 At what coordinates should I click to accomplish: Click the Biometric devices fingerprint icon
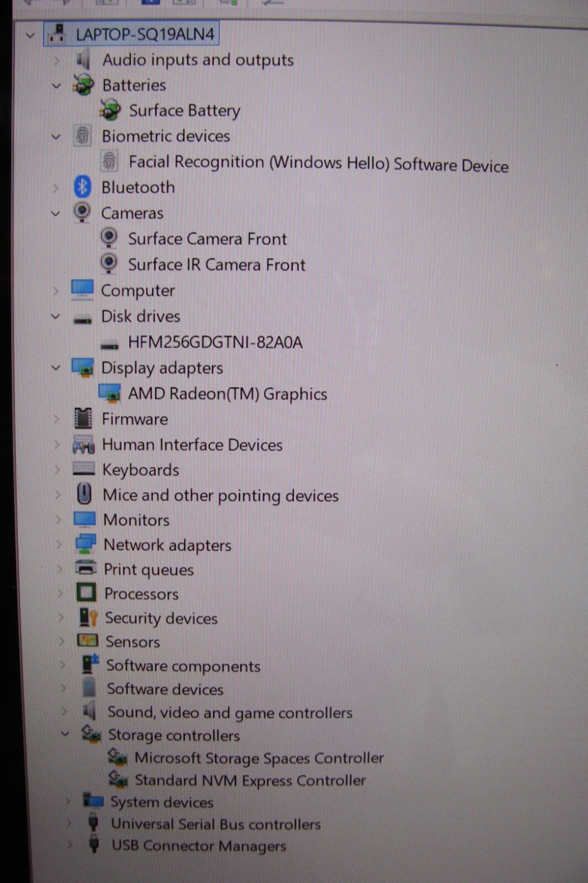(82, 136)
